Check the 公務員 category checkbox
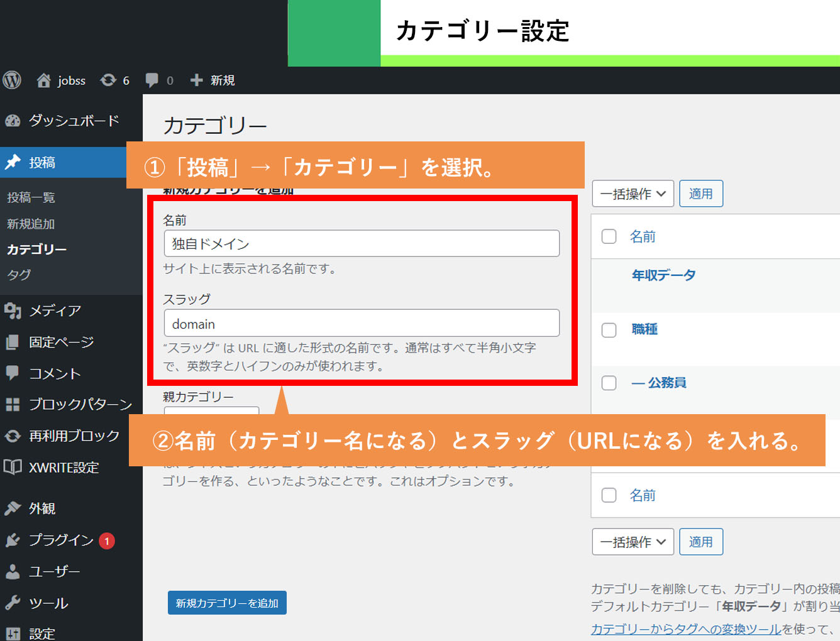 pos(609,383)
